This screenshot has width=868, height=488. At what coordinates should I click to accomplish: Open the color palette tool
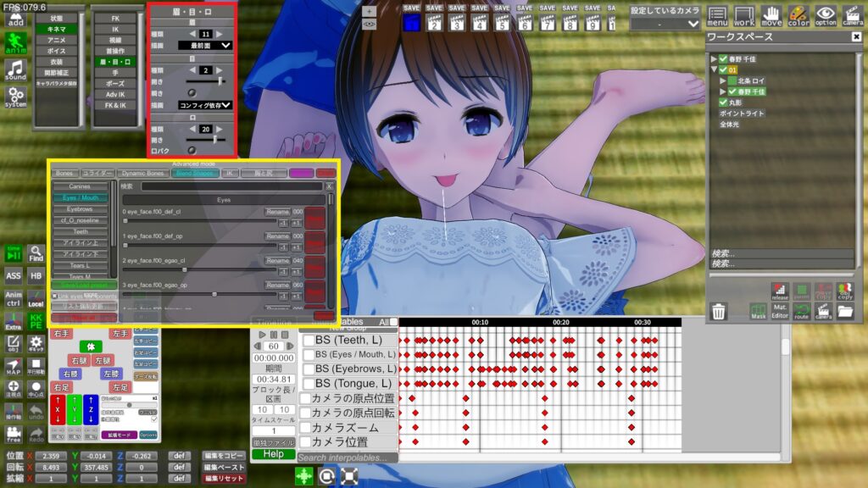(798, 15)
